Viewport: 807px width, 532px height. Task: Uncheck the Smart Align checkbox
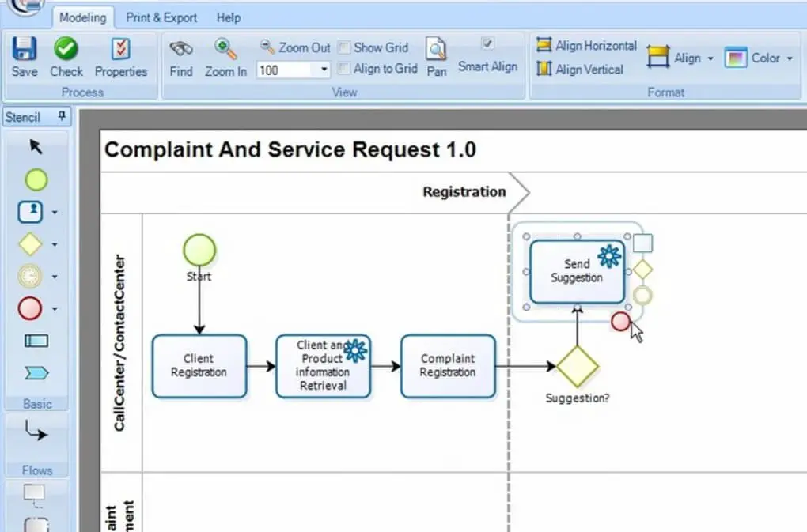click(488, 43)
